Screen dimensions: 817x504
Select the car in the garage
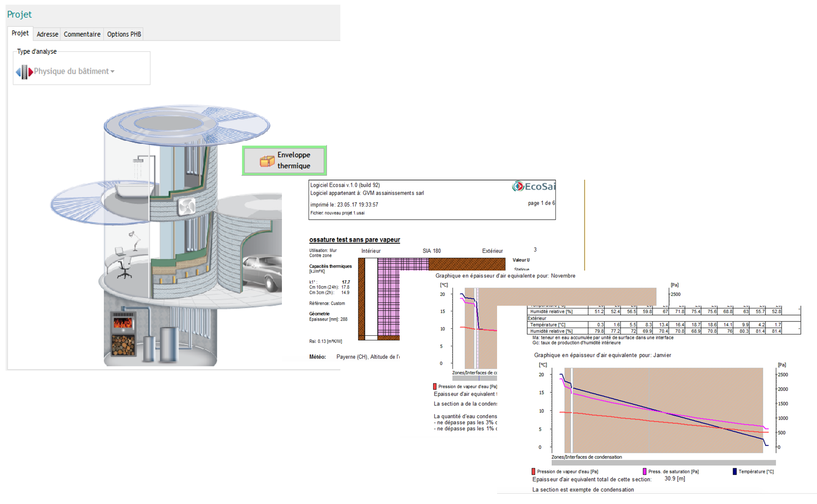(262, 273)
